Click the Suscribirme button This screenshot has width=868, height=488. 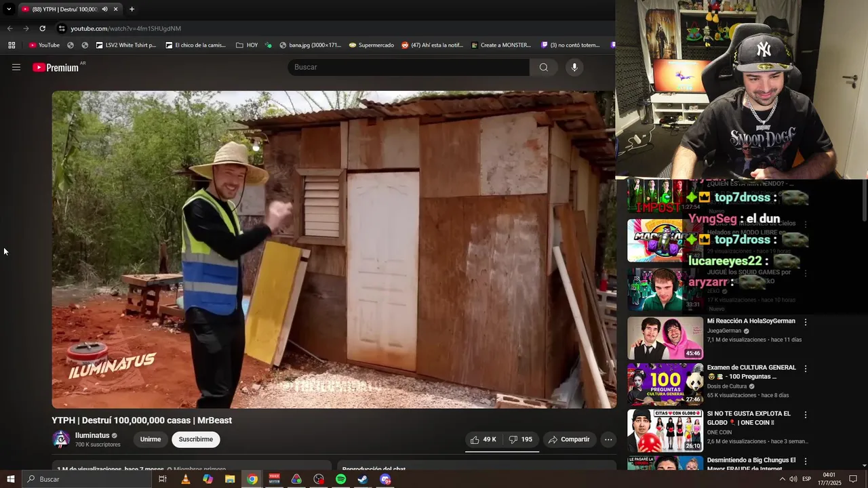196,439
